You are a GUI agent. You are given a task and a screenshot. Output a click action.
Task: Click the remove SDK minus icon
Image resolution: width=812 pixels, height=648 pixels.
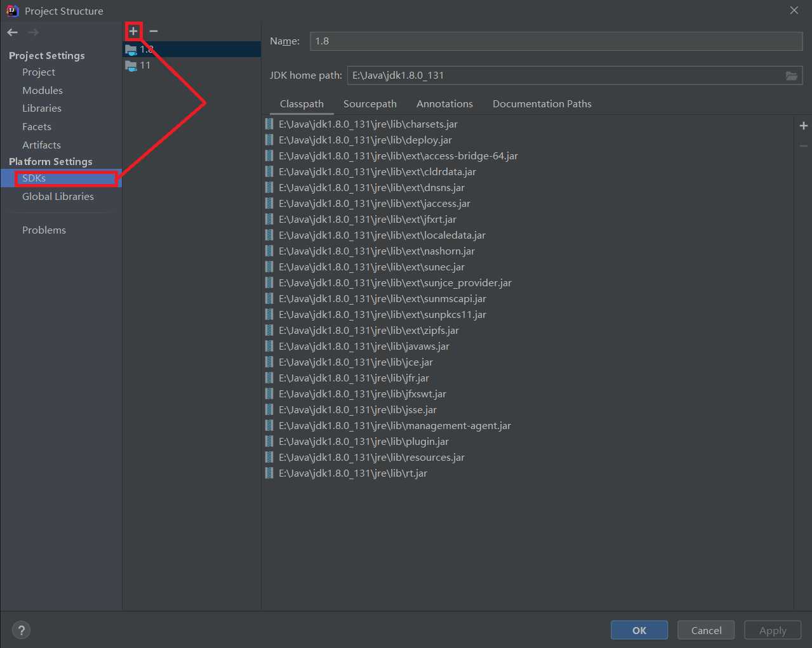pos(154,31)
